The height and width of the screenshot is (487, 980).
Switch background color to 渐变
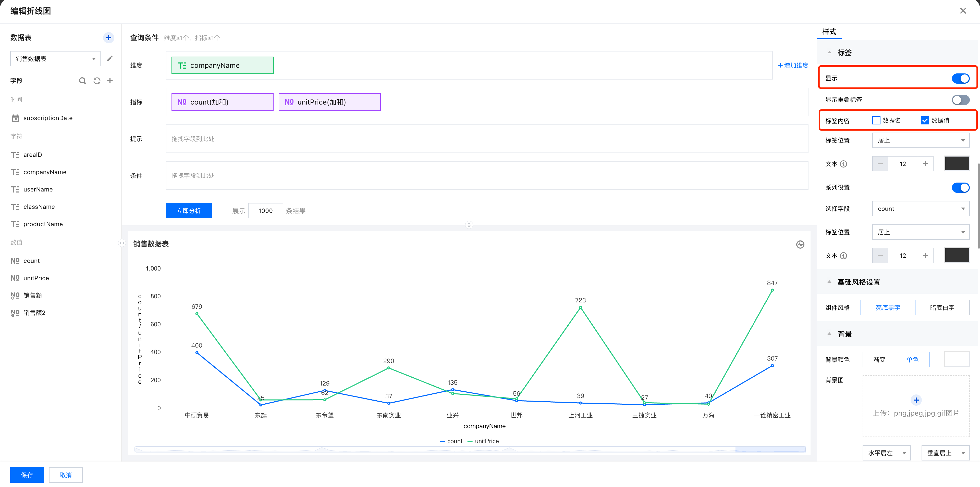point(879,360)
